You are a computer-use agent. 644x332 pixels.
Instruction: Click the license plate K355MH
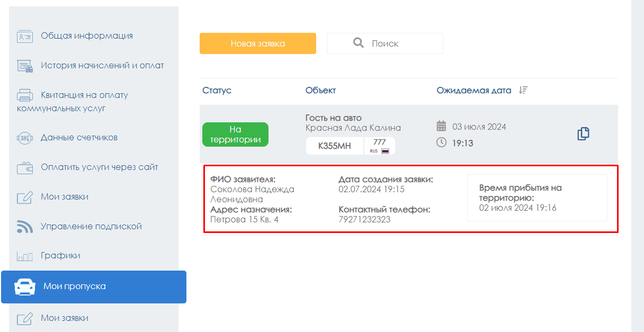[x=335, y=146]
